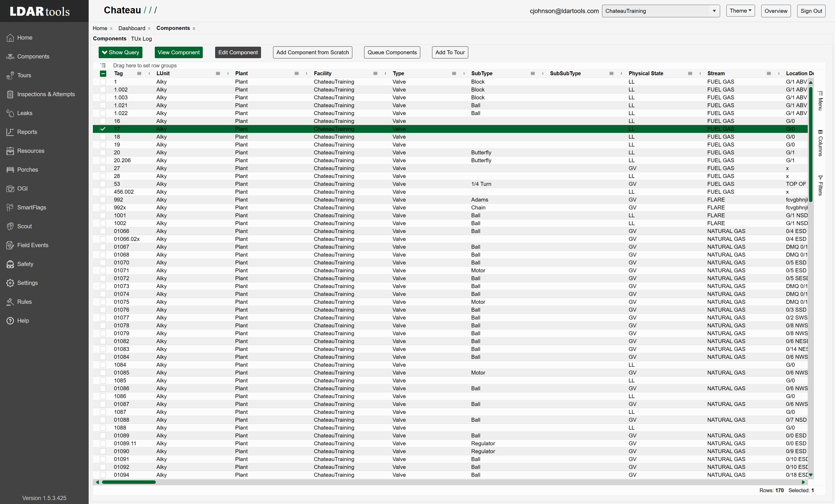Uncheck the selected row 17 checkbox
Screen dimensions: 835x504
point(103,129)
